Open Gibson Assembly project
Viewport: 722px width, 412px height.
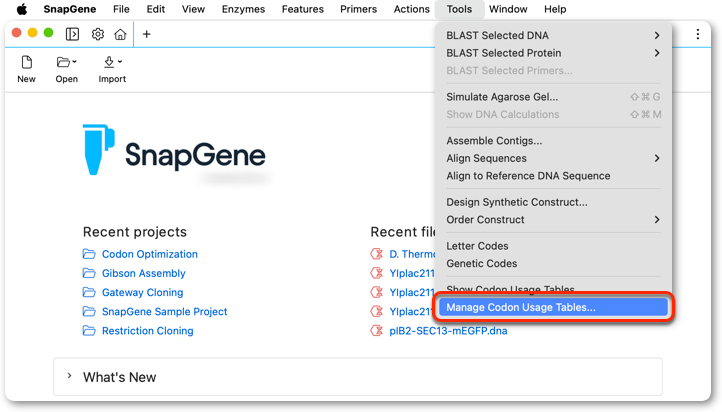[x=144, y=273]
